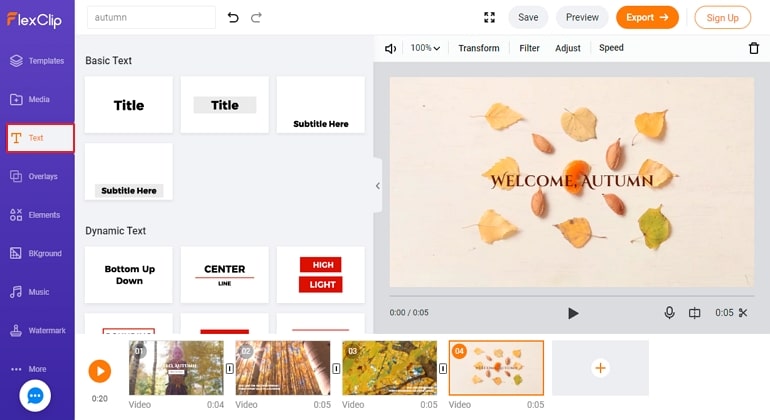Open the Elements sidebar tab
770x420 pixels.
35,215
